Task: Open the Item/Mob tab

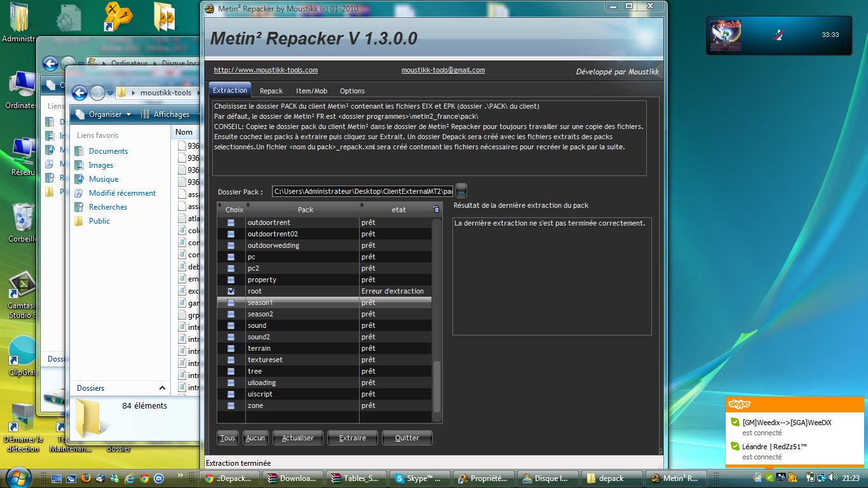Action: point(311,91)
